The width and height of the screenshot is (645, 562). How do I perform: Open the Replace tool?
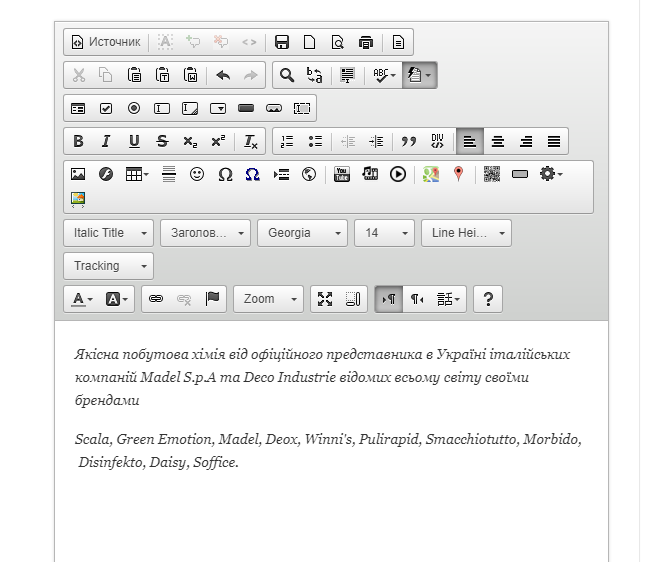[x=314, y=75]
